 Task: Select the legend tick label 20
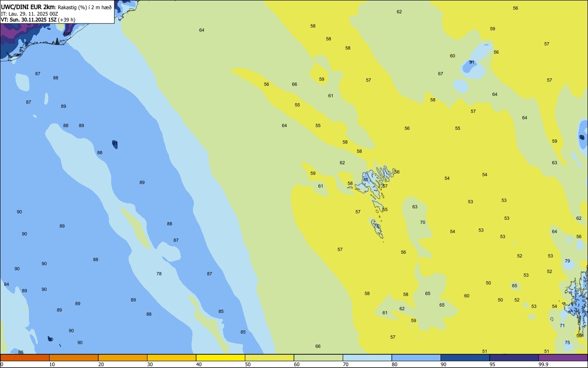(101, 364)
